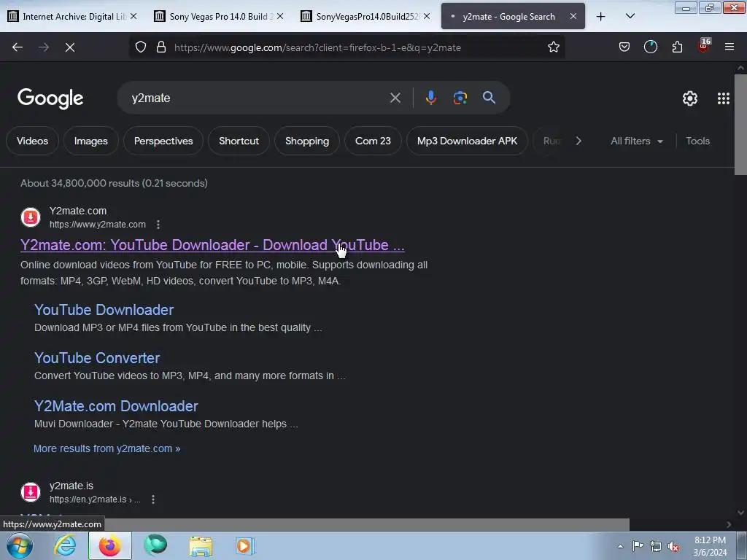Open the Google apps grid

pos(723,98)
